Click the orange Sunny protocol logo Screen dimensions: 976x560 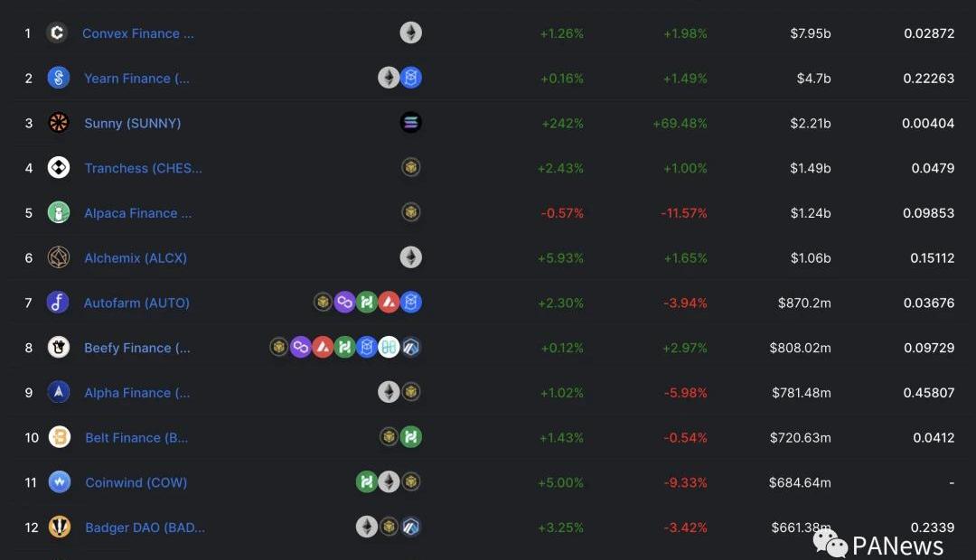pyautogui.click(x=59, y=123)
